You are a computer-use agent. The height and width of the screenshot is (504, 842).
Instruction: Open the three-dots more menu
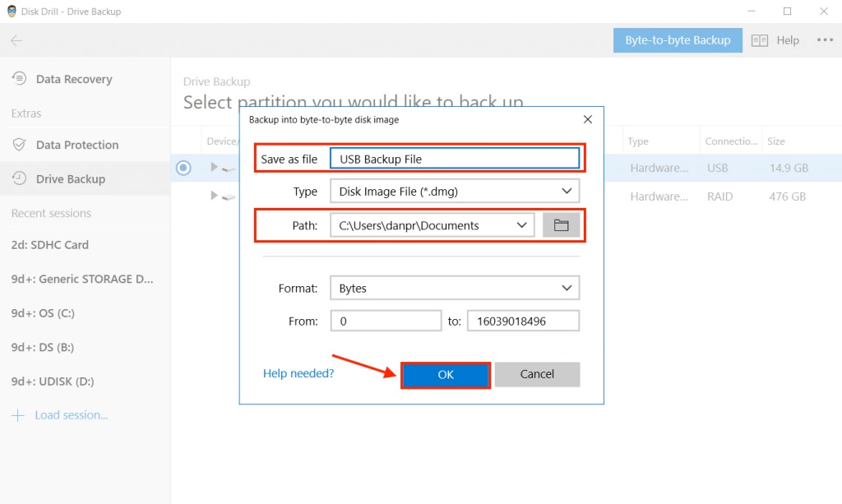tap(825, 39)
